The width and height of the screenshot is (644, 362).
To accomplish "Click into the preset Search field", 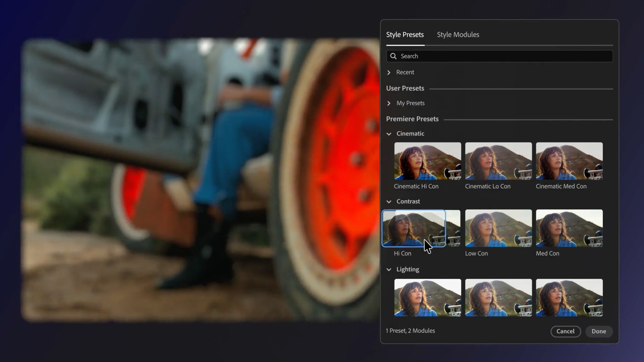I will coord(501,56).
